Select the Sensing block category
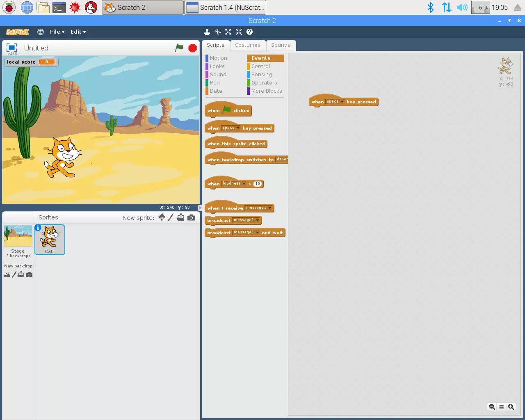 click(x=262, y=75)
